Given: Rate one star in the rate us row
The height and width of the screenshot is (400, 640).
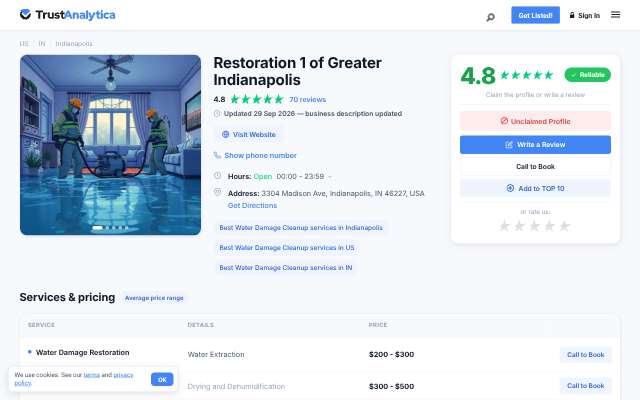Looking at the screenshot, I should [504, 226].
